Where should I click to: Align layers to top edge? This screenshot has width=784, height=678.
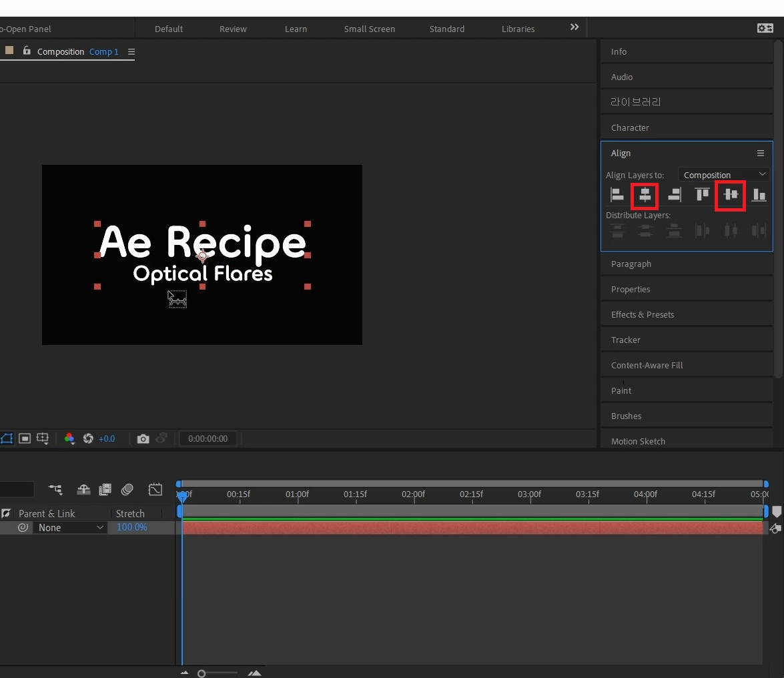pyautogui.click(x=702, y=194)
